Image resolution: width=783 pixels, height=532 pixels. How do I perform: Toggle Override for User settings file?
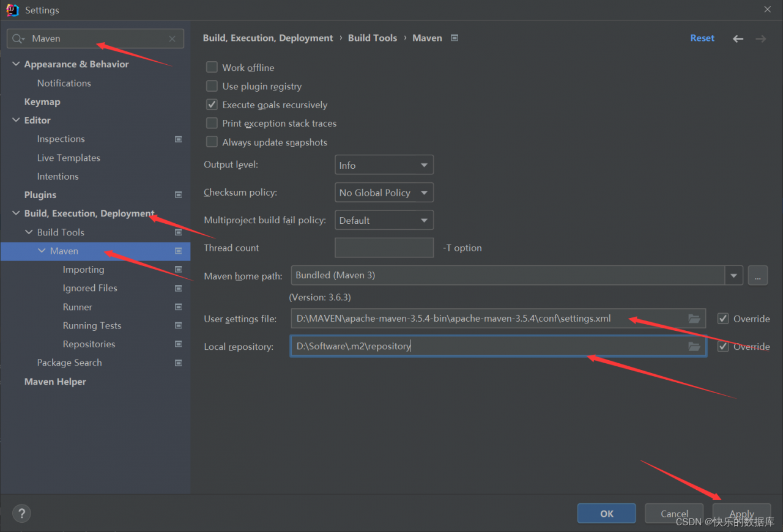(x=723, y=318)
